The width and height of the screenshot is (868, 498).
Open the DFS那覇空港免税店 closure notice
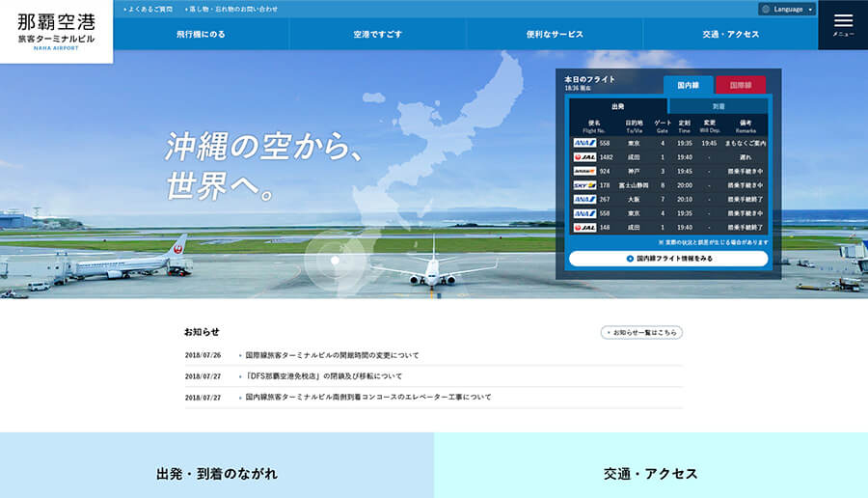(324, 376)
